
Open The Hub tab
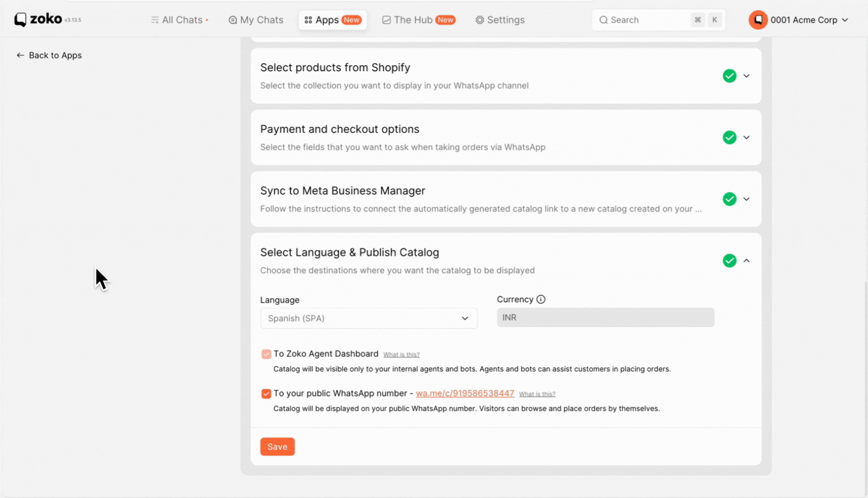(418, 20)
